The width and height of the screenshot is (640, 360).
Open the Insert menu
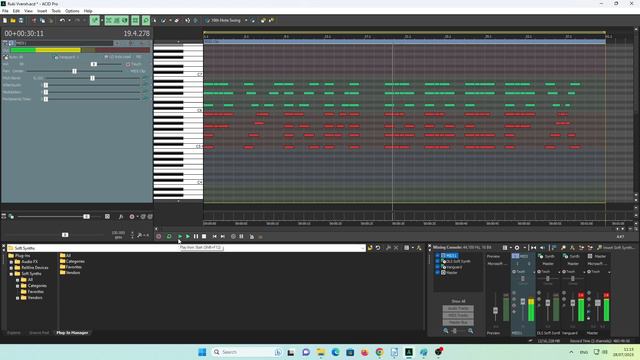point(42,11)
